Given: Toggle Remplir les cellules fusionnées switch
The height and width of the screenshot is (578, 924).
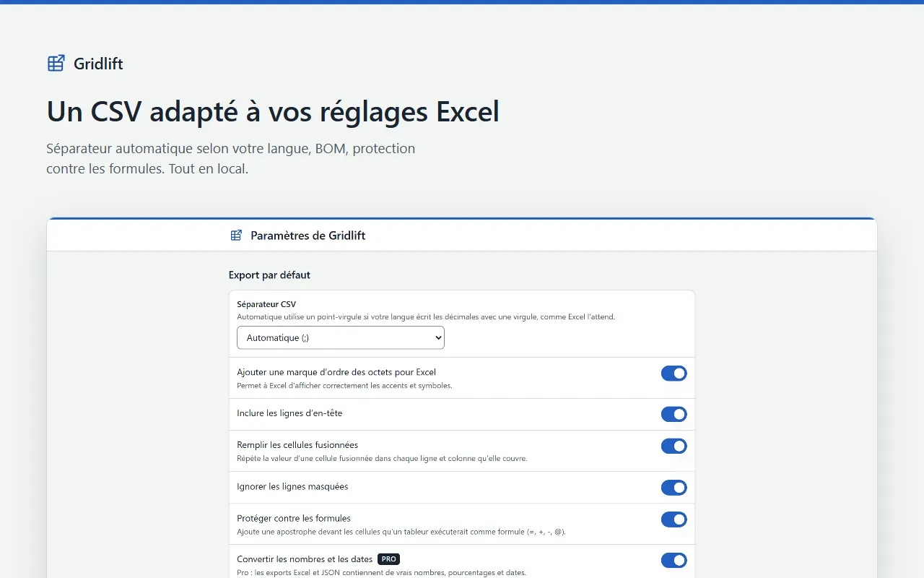Looking at the screenshot, I should click(x=674, y=447).
